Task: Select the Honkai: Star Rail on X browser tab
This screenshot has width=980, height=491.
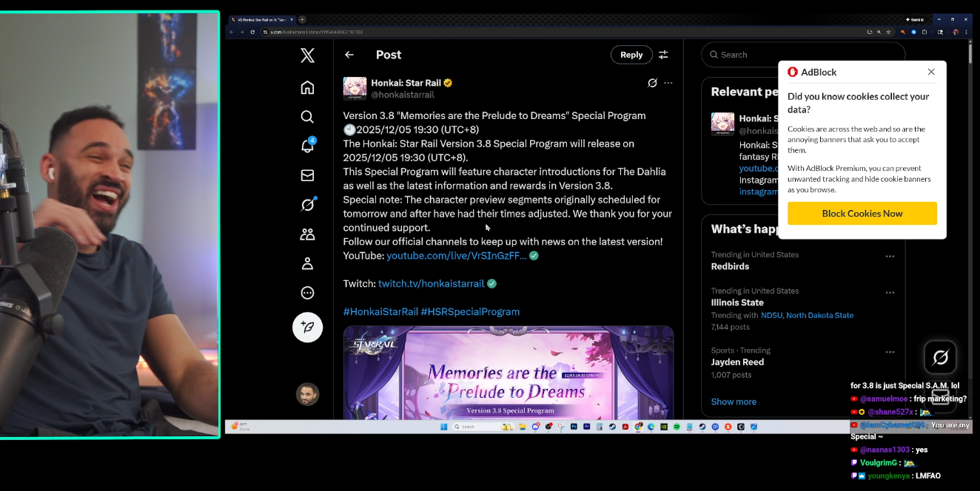Action: pos(261,19)
